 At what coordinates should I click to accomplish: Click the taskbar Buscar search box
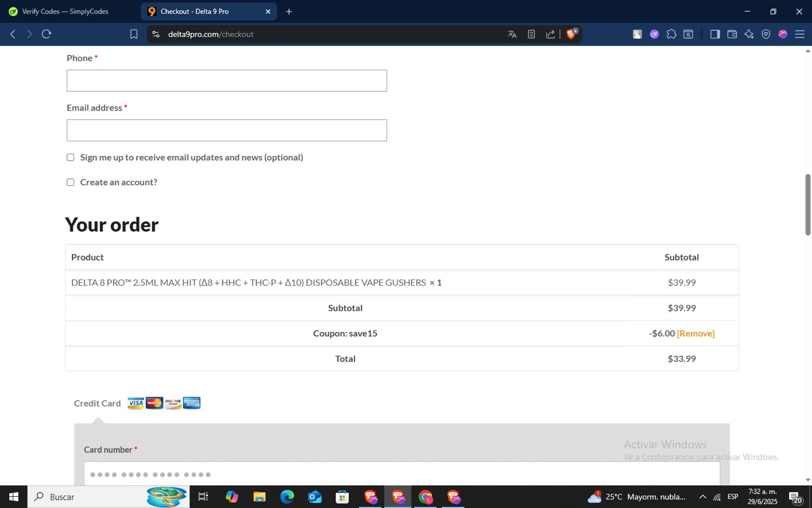click(x=108, y=497)
